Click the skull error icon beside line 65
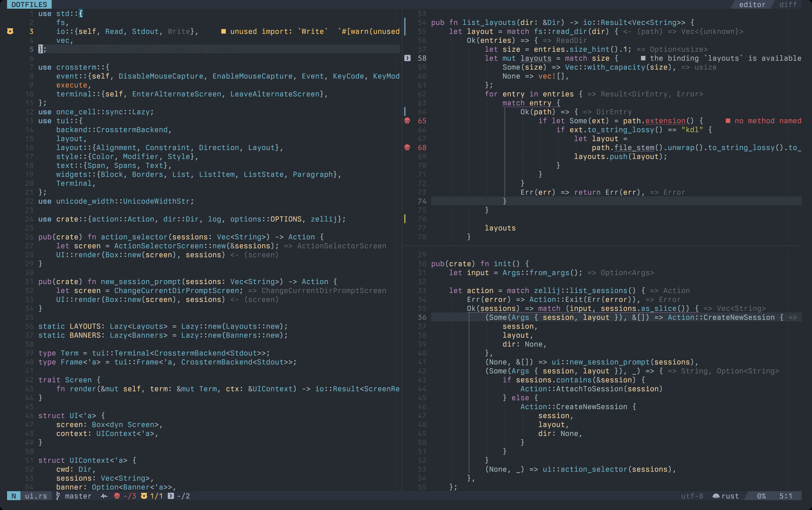The image size is (812, 510). [407, 121]
